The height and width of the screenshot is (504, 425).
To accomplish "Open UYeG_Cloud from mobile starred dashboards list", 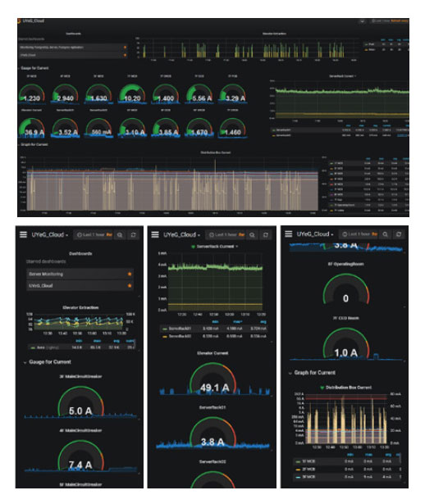I will (80, 285).
